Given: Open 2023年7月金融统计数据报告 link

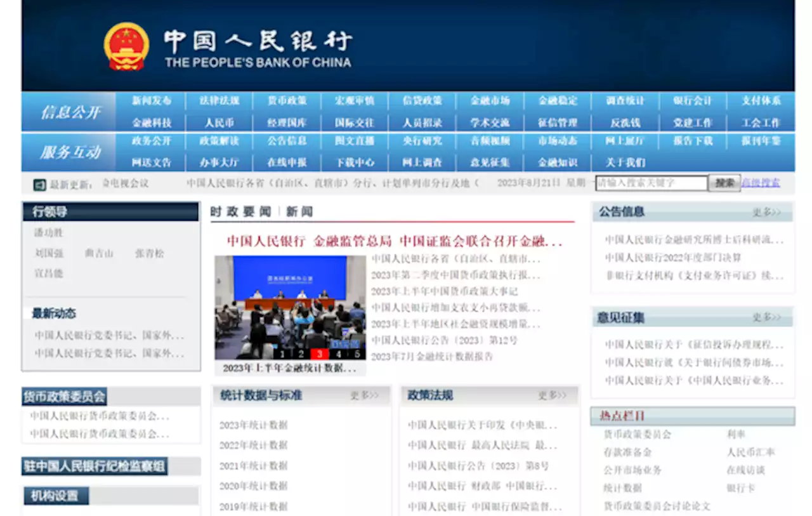Looking at the screenshot, I should click(432, 357).
